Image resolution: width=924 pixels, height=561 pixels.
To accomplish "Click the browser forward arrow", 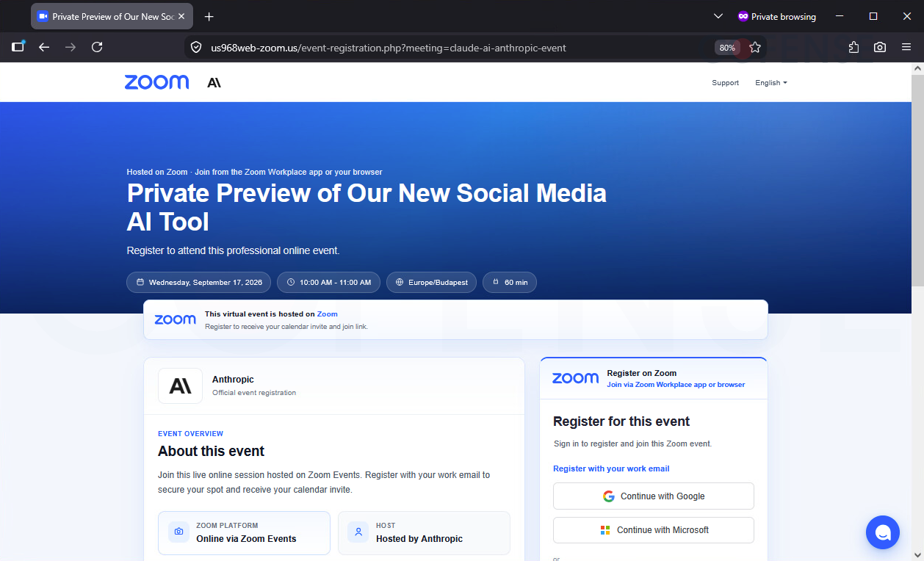I will point(71,47).
